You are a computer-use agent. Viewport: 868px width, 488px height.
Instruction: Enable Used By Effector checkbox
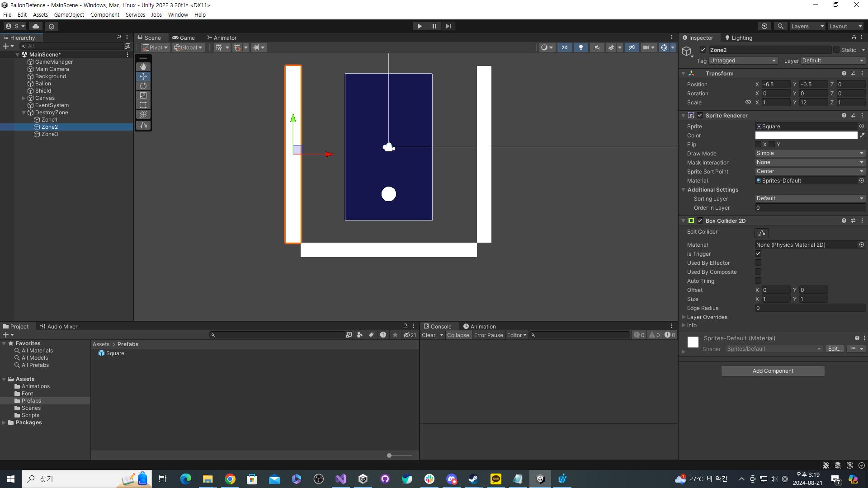click(758, 263)
